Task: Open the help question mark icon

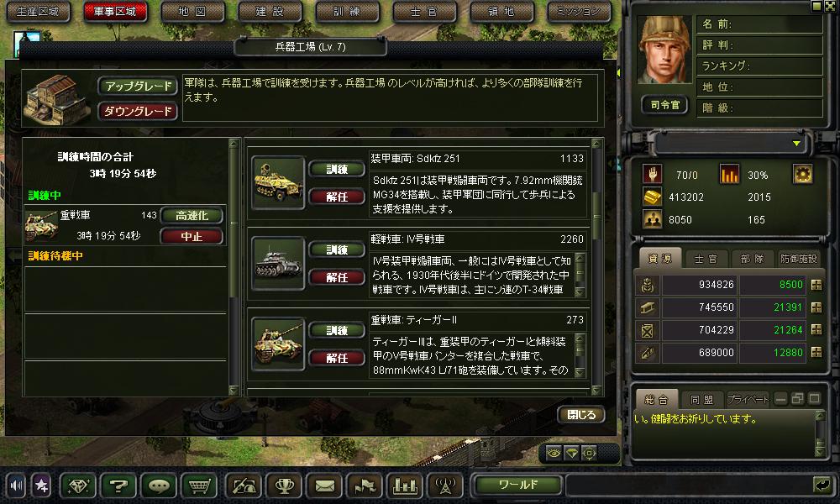Action: (118, 486)
